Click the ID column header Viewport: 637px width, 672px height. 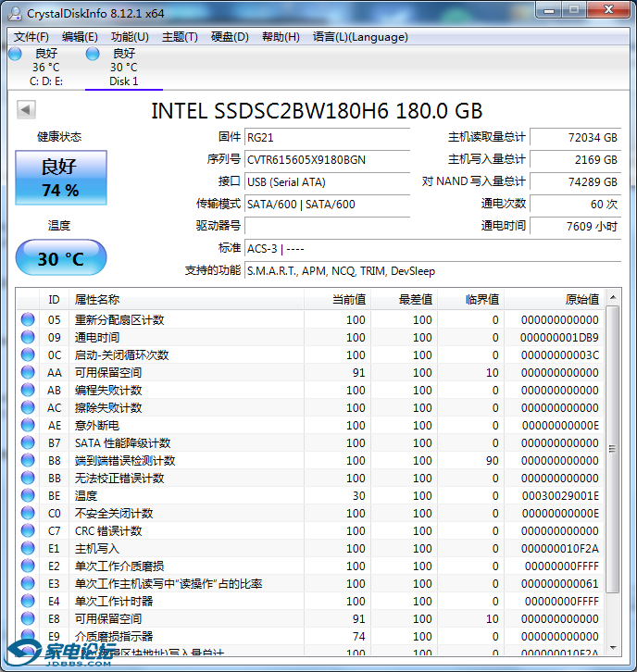(54, 300)
